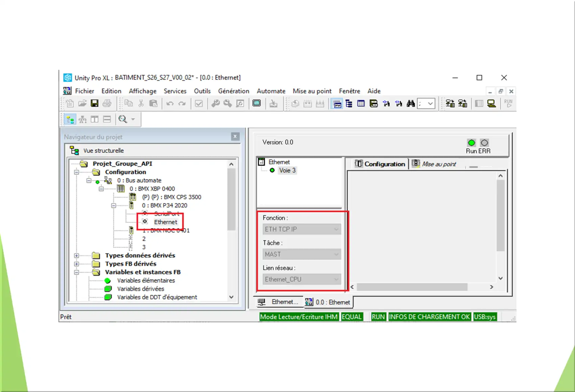575x392 pixels.
Task: Open the Fonction dropdown showing ETH TCP IP
Action: coord(302,229)
